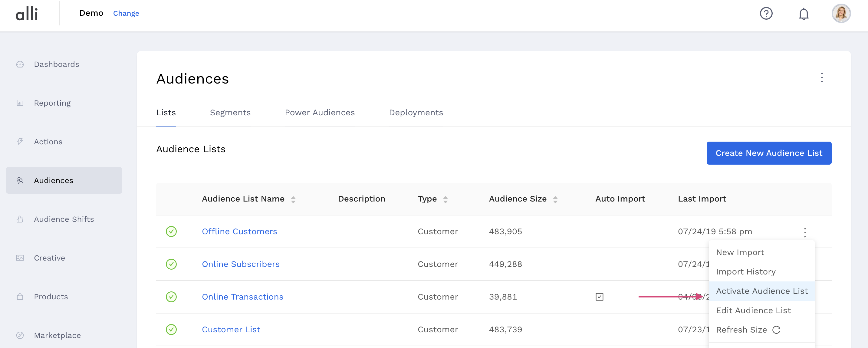
Task: Toggle Auto Import checkbox for Online Transactions
Action: pyautogui.click(x=600, y=297)
